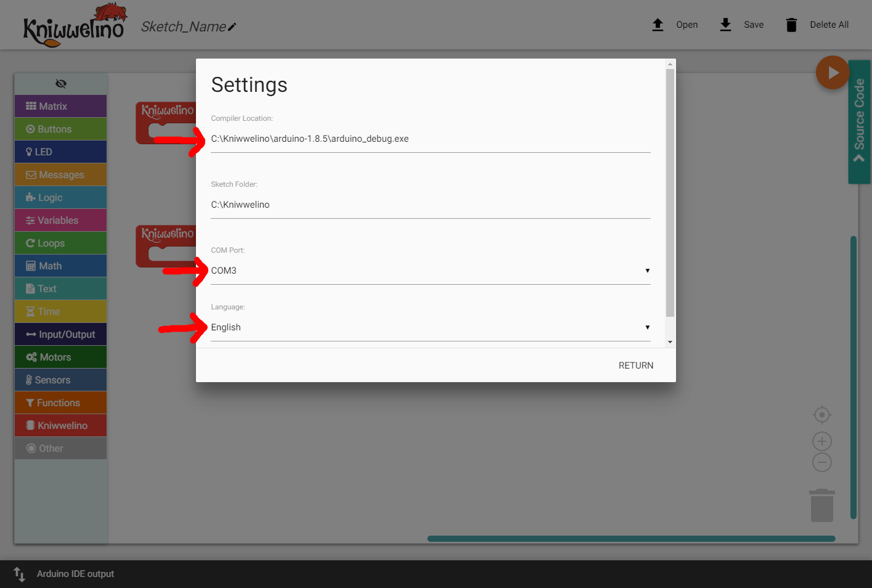Select the Input/Output block category

coord(60,334)
